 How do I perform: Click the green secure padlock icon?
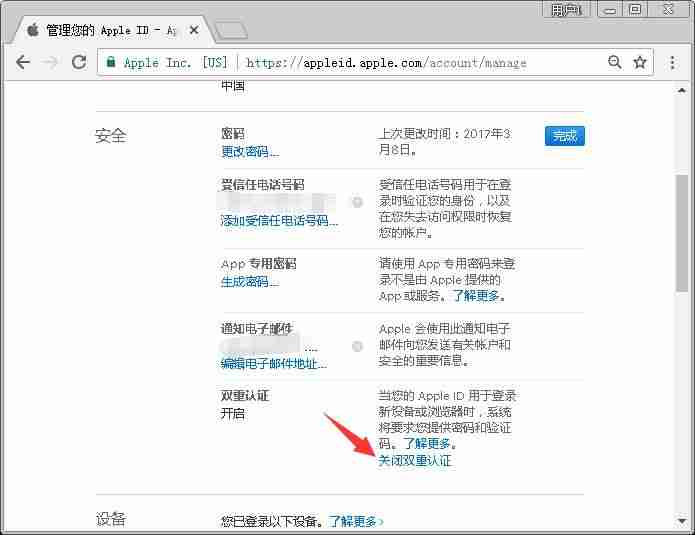[111, 62]
